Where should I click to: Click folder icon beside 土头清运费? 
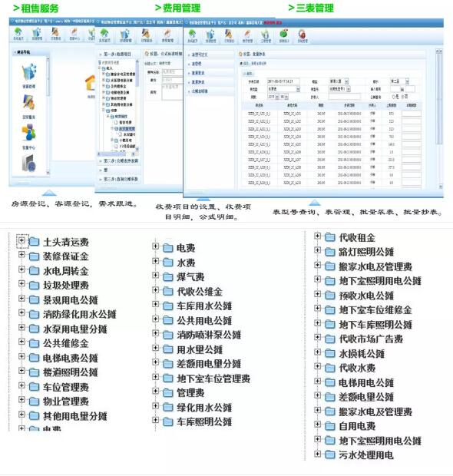coord(34,242)
